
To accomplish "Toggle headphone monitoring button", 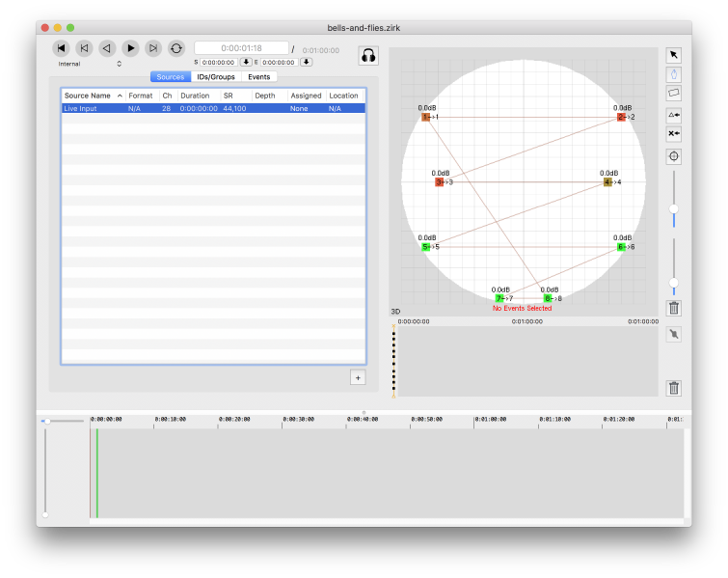I will [x=368, y=56].
